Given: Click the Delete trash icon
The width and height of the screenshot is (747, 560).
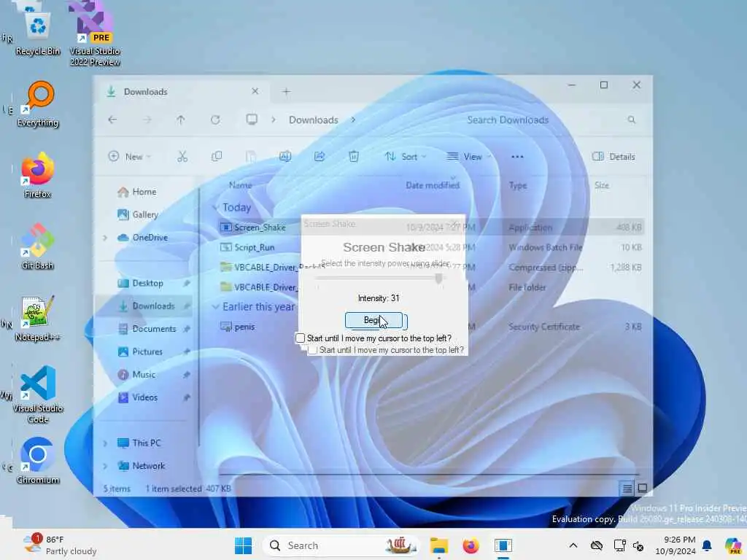Looking at the screenshot, I should point(354,156).
